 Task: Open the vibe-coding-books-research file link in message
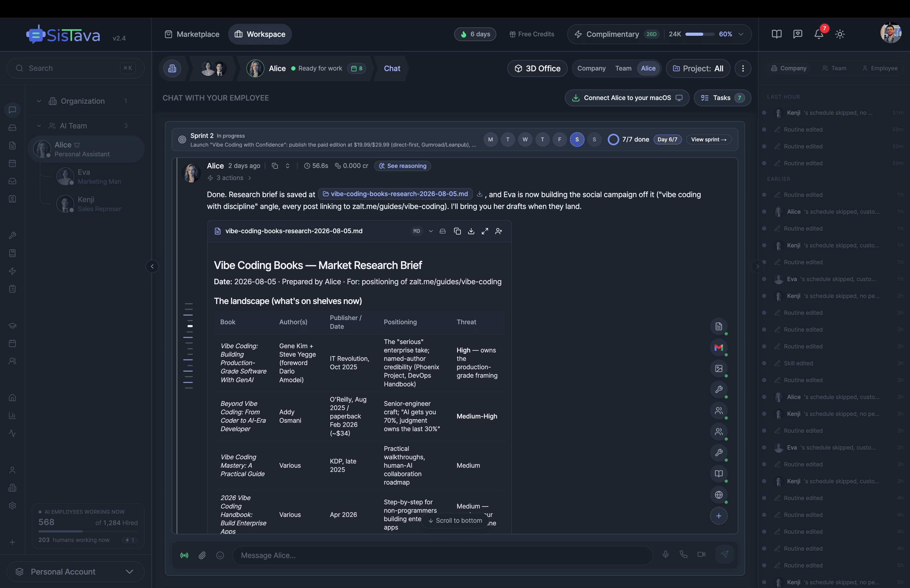coord(395,194)
